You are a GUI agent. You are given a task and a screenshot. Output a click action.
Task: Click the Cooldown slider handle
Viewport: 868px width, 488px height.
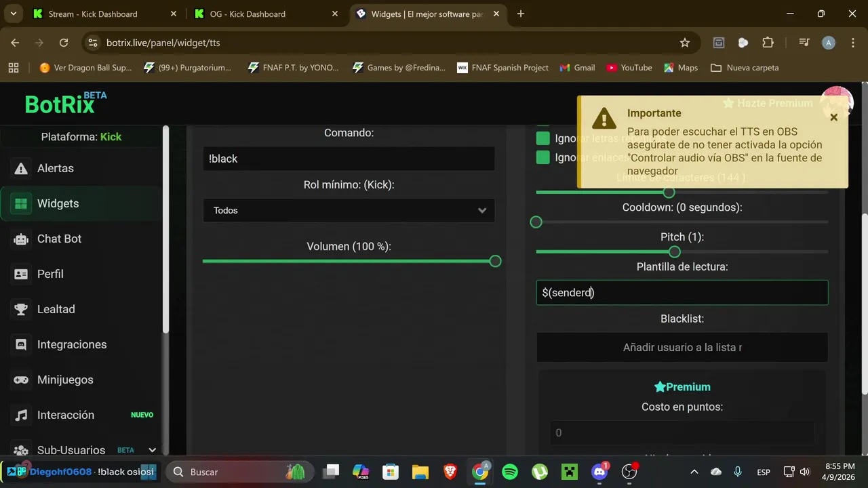pyautogui.click(x=536, y=222)
